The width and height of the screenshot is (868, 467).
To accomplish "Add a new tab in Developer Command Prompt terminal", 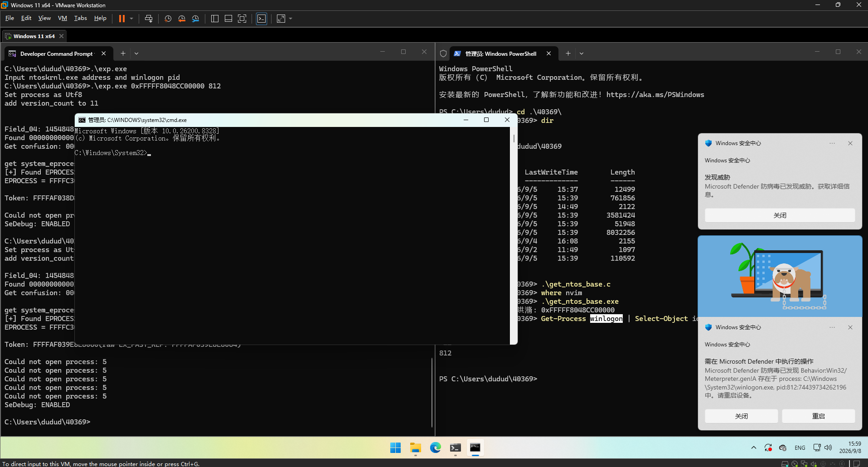I will tap(123, 54).
